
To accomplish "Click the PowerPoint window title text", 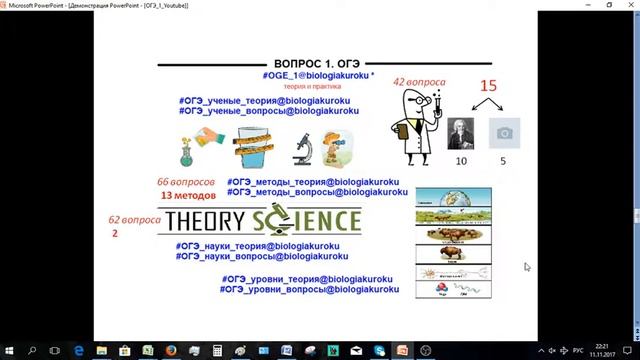I will coord(98,5).
